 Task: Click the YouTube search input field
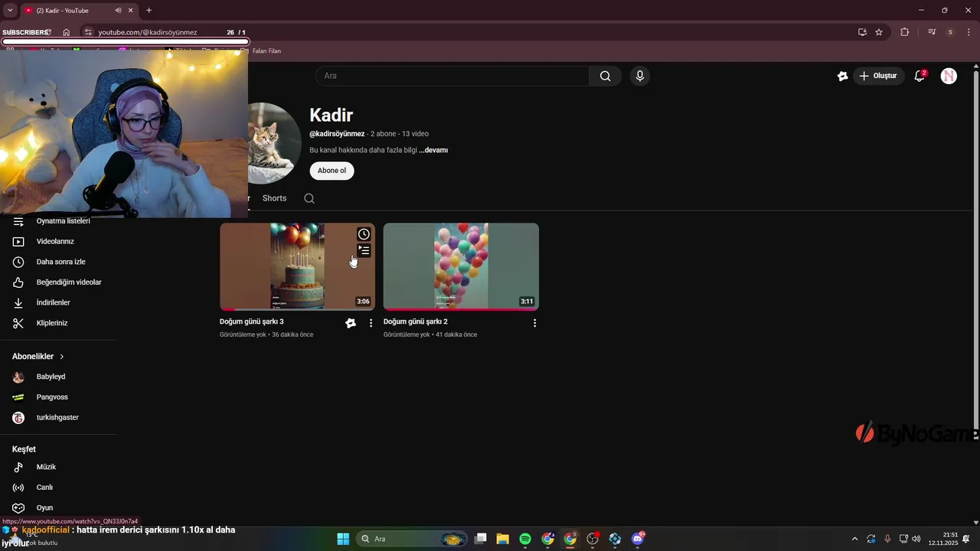click(x=452, y=76)
